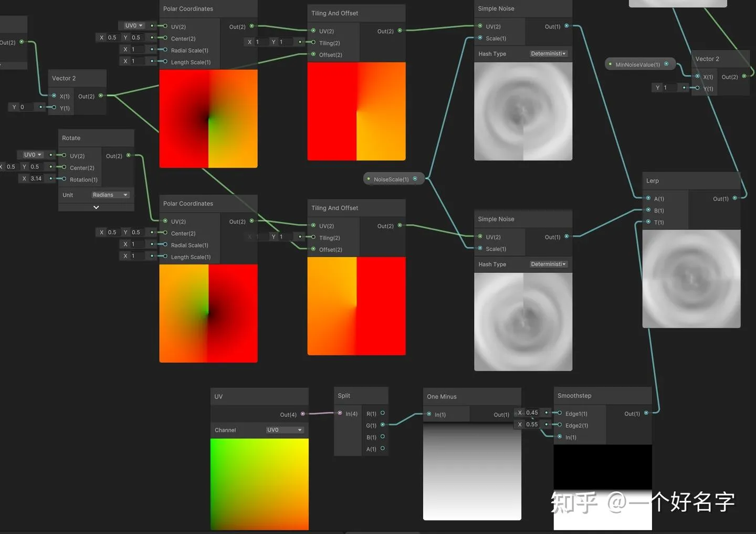Open the Unit dropdown showing Radians
The height and width of the screenshot is (534, 756).
110,195
